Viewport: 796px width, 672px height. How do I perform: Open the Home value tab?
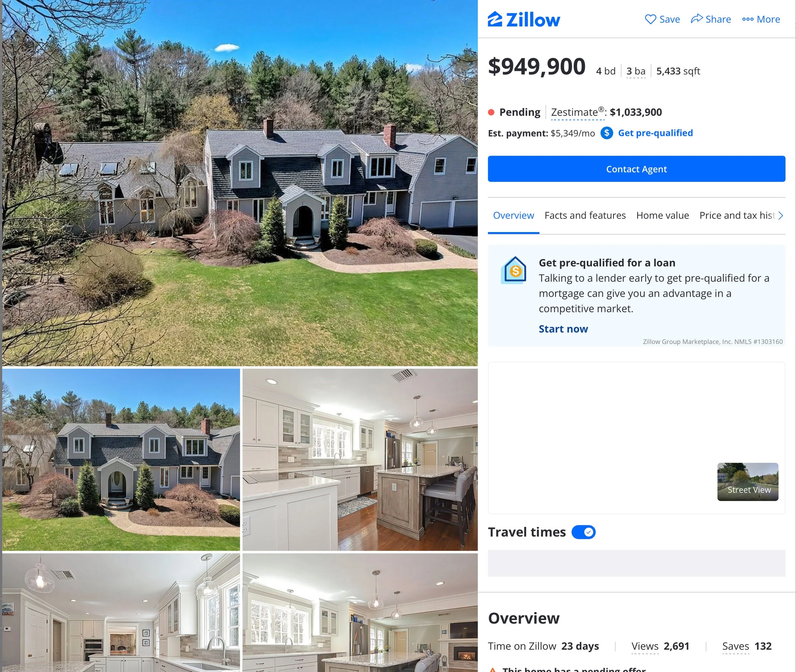662,215
